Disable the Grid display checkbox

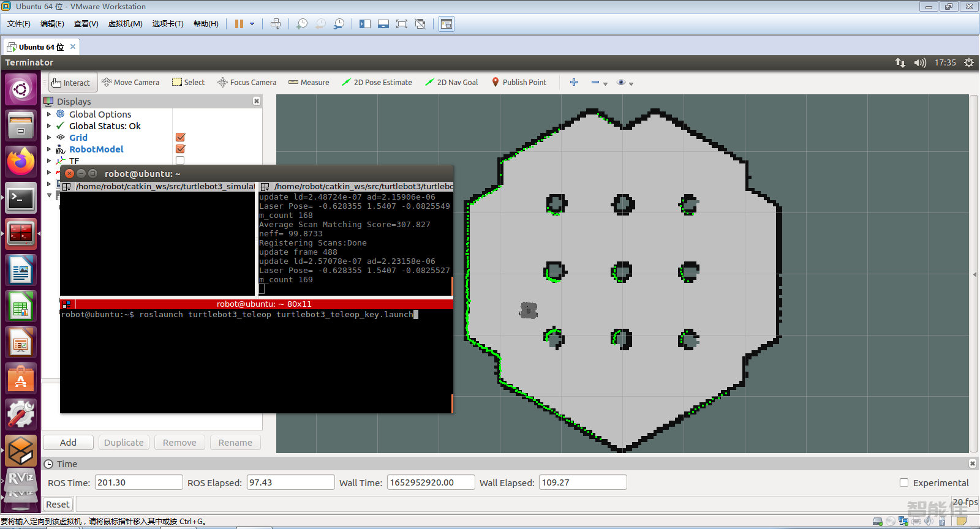[180, 138]
